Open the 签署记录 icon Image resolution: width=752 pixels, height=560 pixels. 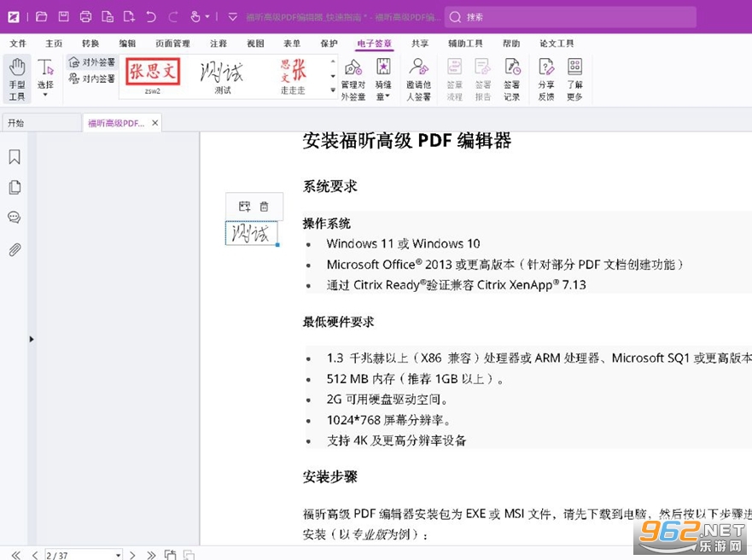point(512,79)
